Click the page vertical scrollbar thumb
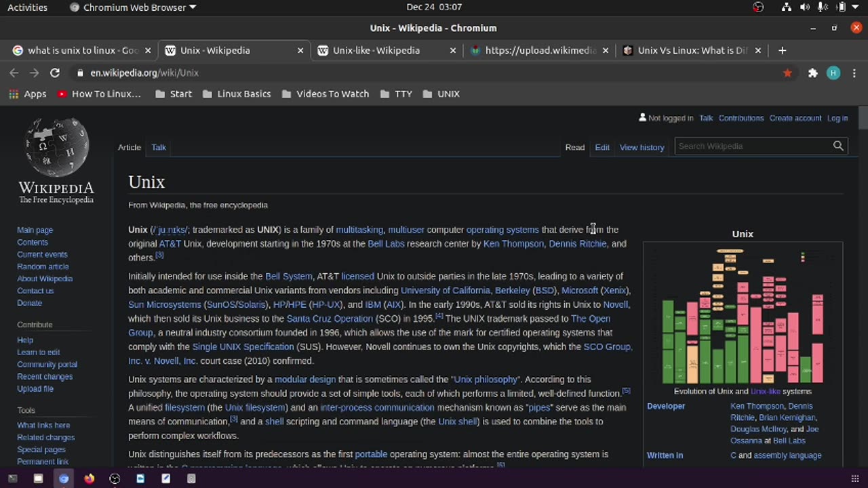Screen dimensions: 868x488 (863, 118)
